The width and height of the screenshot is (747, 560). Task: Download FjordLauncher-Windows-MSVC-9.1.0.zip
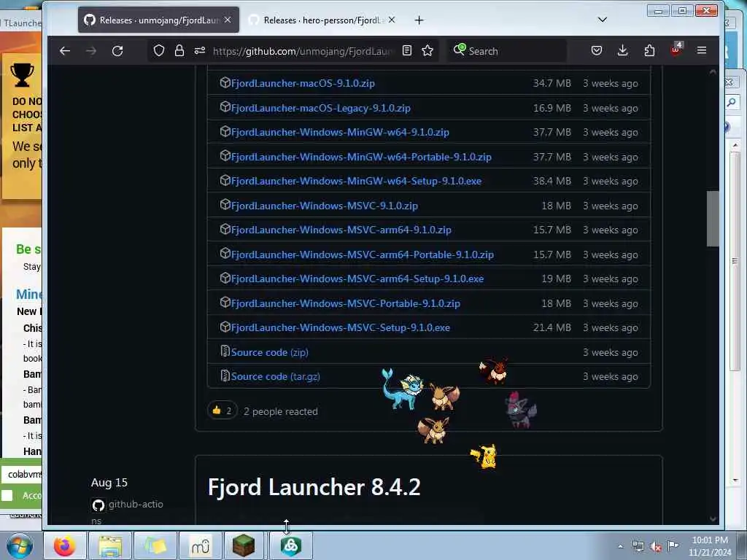point(325,206)
